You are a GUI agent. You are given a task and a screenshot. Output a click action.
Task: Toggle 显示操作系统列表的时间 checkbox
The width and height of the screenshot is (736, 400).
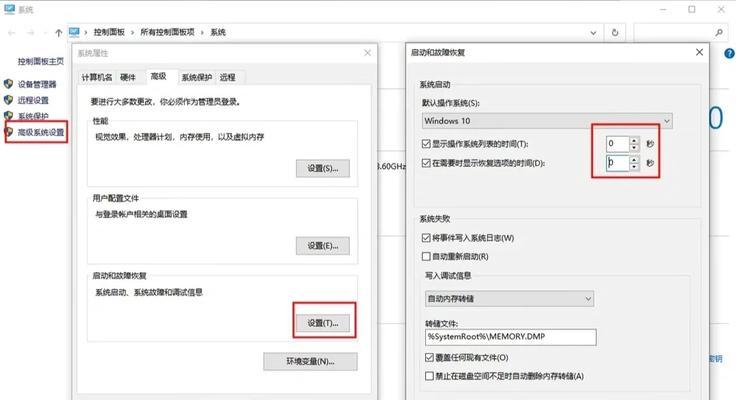[426, 144]
